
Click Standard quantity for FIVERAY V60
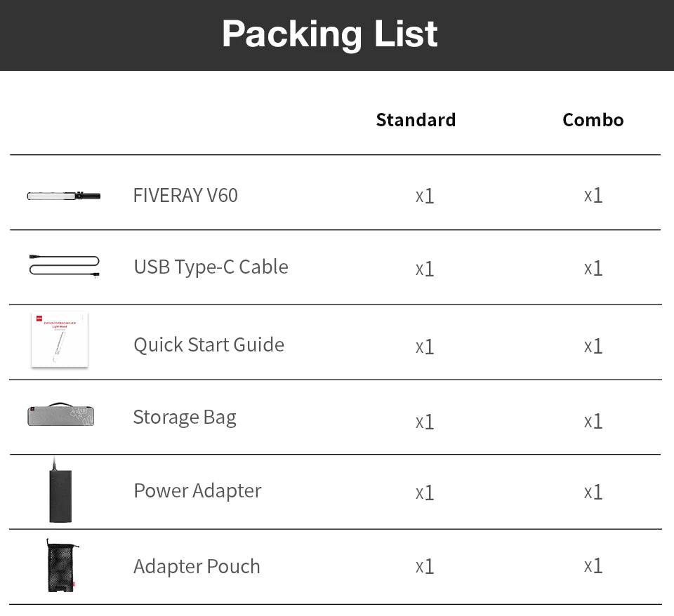(425, 196)
